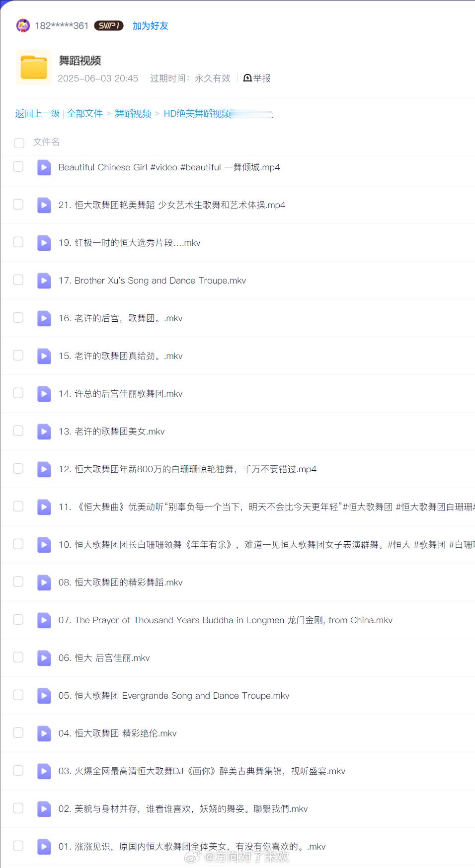Click video icon for 13. 老许的歌舞团美女

[44, 432]
